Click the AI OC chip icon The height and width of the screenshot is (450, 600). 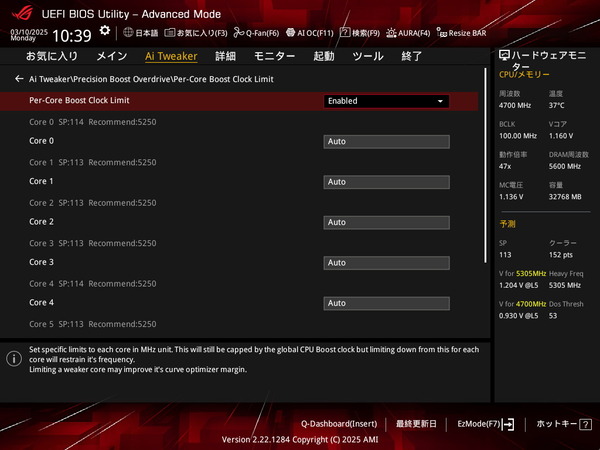290,33
